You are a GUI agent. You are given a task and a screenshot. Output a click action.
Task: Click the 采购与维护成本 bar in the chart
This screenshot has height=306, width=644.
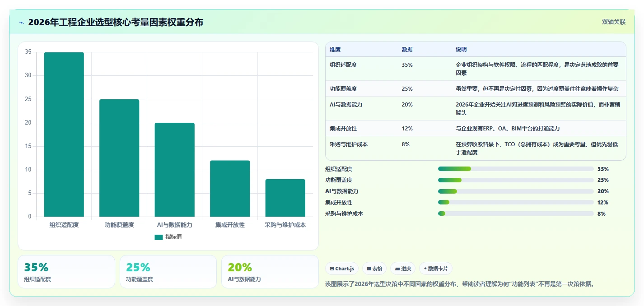click(x=285, y=198)
